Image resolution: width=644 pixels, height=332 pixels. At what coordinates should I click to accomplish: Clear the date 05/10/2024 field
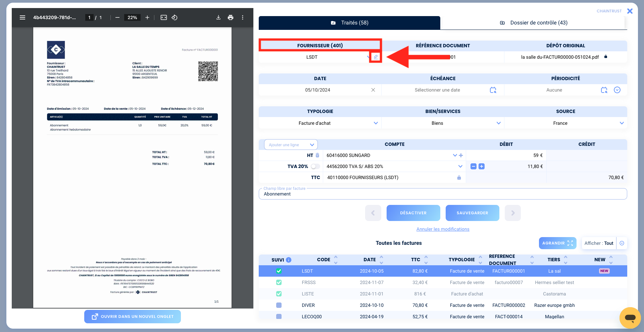click(373, 90)
